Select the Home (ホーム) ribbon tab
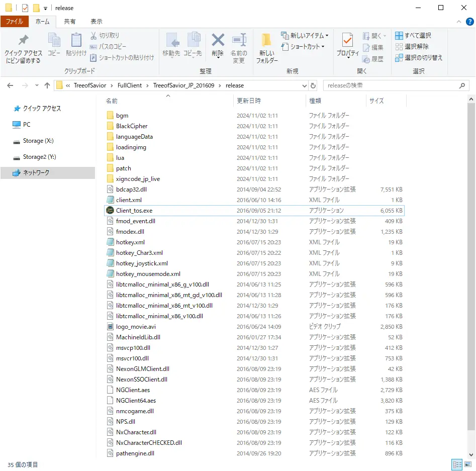Viewport: 476px width, 471px height. 42,22
